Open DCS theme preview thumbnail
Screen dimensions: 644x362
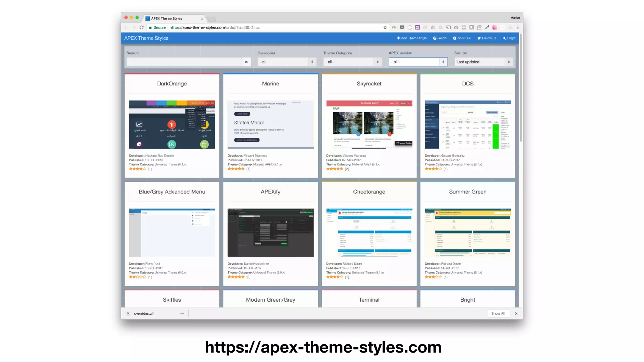pyautogui.click(x=468, y=125)
